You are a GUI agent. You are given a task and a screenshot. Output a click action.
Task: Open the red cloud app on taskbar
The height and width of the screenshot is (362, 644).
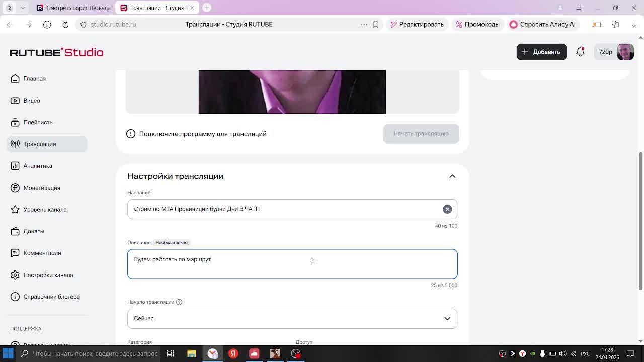coord(254,354)
